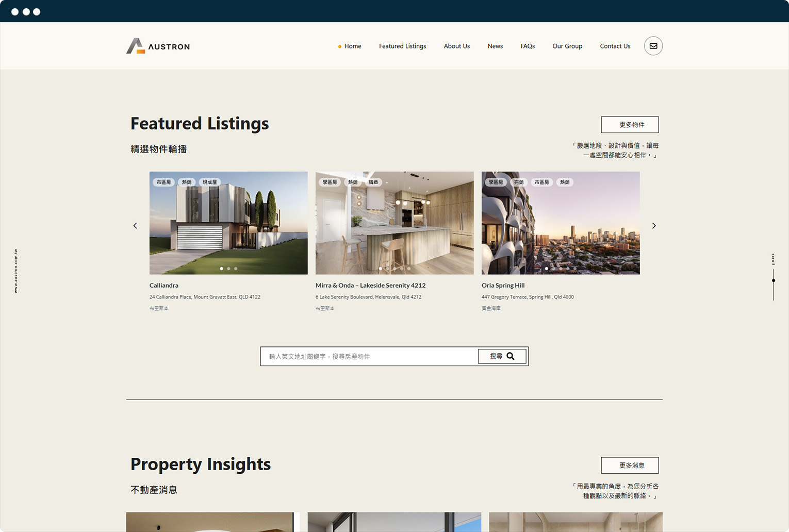Screen dimensions: 789x532
Task: Advance carousel with right arrow
Action: point(654,226)
